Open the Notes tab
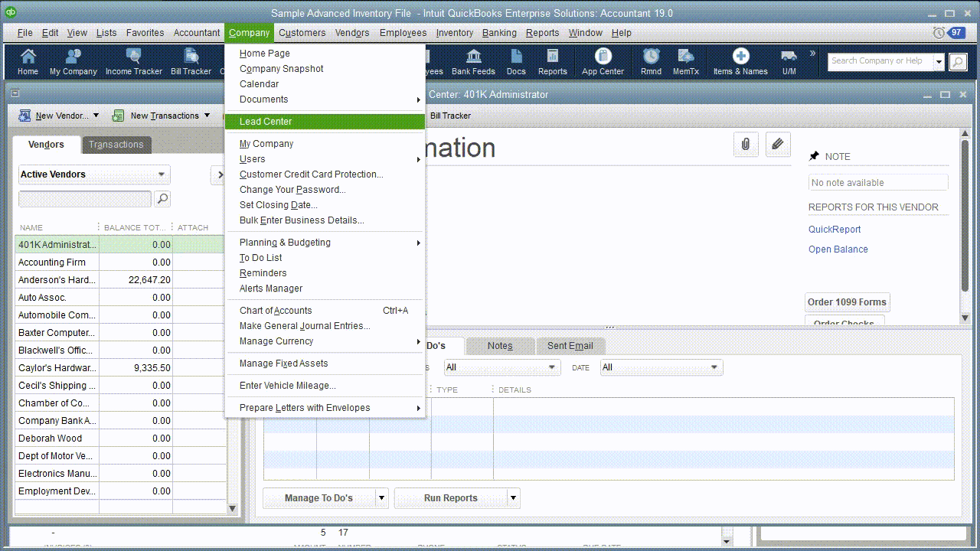980x551 pixels. [x=499, y=346]
